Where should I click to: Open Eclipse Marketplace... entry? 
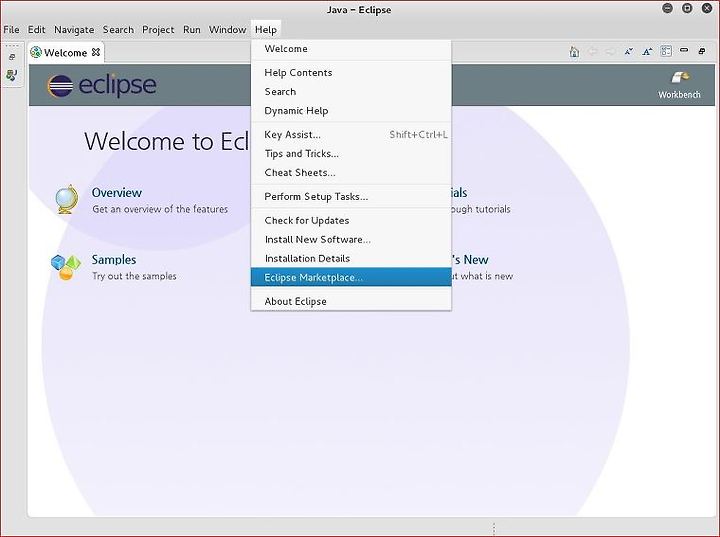(x=351, y=277)
